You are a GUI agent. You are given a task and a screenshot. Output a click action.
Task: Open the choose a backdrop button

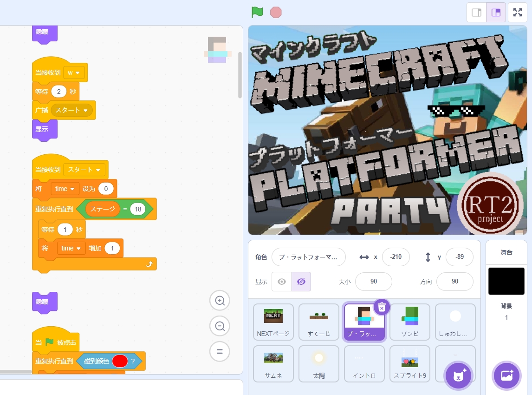point(506,375)
